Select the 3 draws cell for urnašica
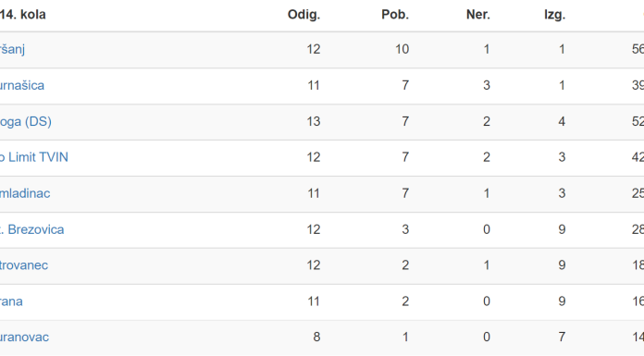The width and height of the screenshot is (644, 356). point(487,85)
